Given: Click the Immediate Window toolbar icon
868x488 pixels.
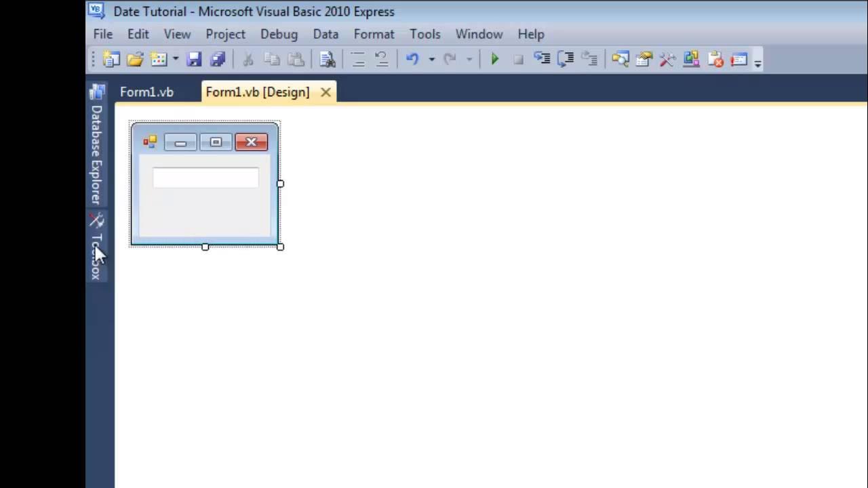Looking at the screenshot, I should click(x=739, y=60).
